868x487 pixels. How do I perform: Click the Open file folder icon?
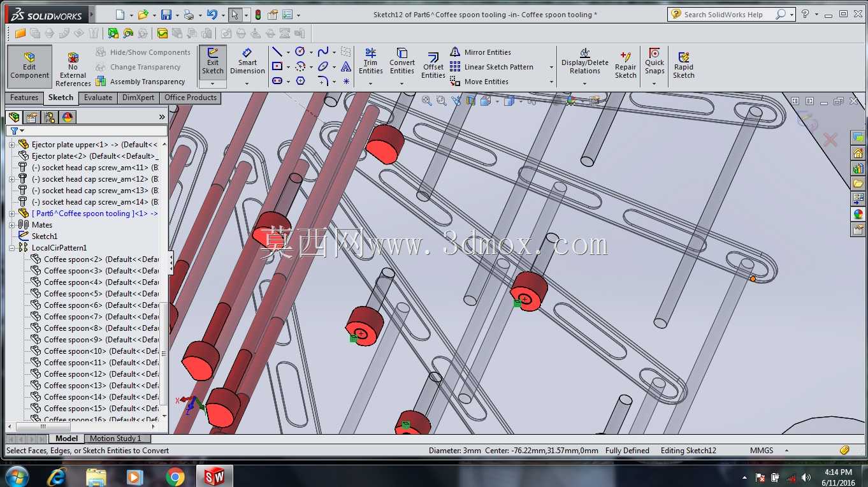(143, 15)
